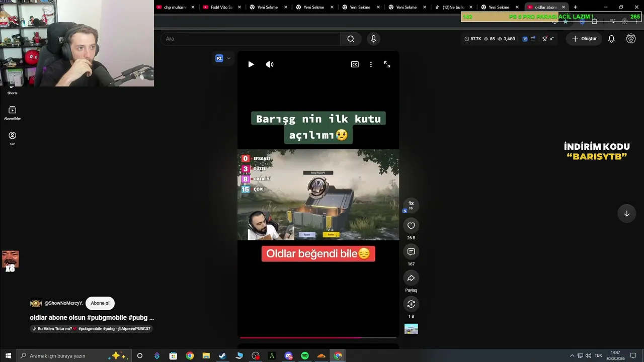The height and width of the screenshot is (362, 644).
Task: Open the account avatar menu
Action: [x=631, y=39]
